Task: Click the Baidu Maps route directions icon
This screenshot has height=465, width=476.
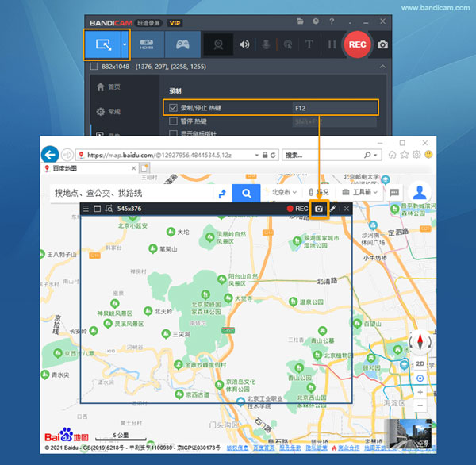Action: pyautogui.click(x=223, y=193)
